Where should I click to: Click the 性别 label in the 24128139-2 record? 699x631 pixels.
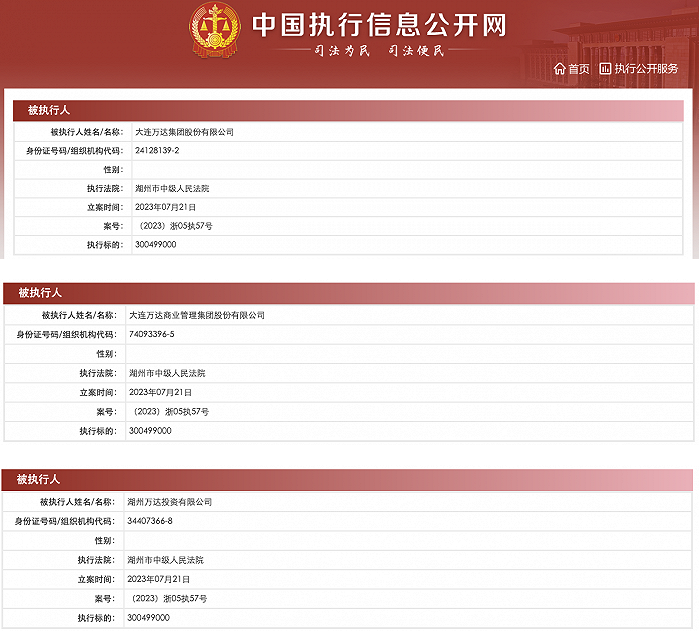113,170
